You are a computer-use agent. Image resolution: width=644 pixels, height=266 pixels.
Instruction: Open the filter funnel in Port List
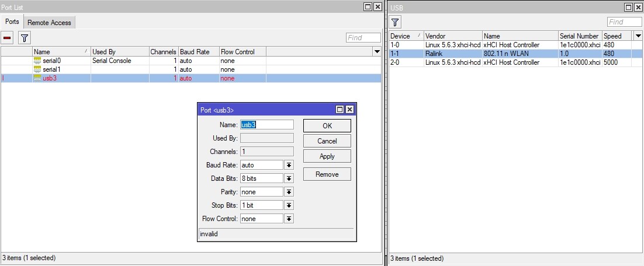pyautogui.click(x=25, y=38)
